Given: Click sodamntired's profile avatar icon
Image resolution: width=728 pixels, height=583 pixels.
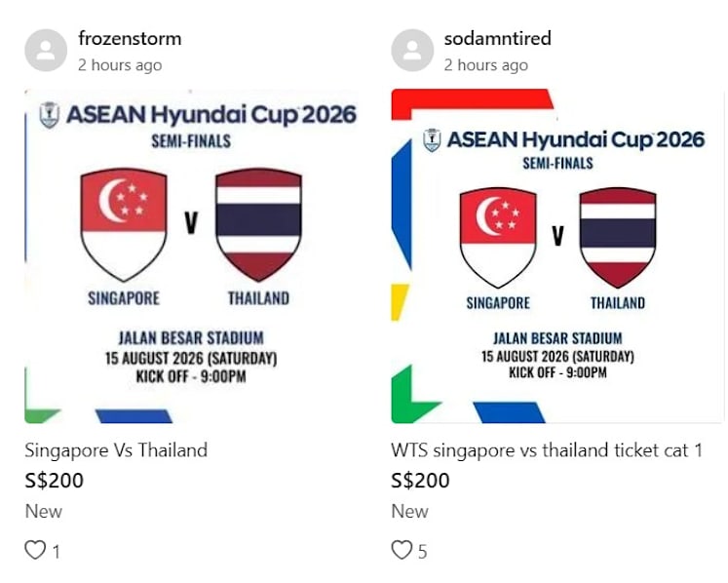Looking at the screenshot, I should pos(412,50).
